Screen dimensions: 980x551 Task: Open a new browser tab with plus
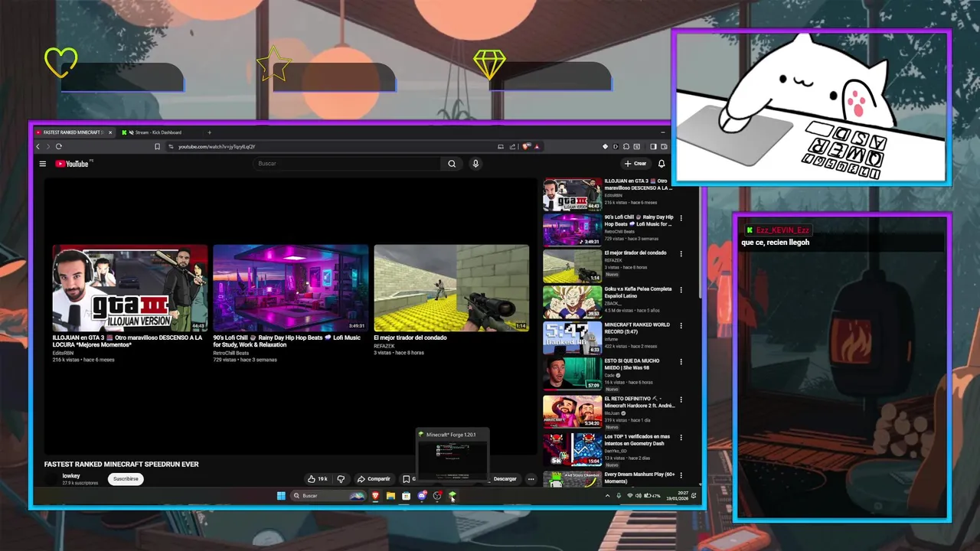click(209, 132)
